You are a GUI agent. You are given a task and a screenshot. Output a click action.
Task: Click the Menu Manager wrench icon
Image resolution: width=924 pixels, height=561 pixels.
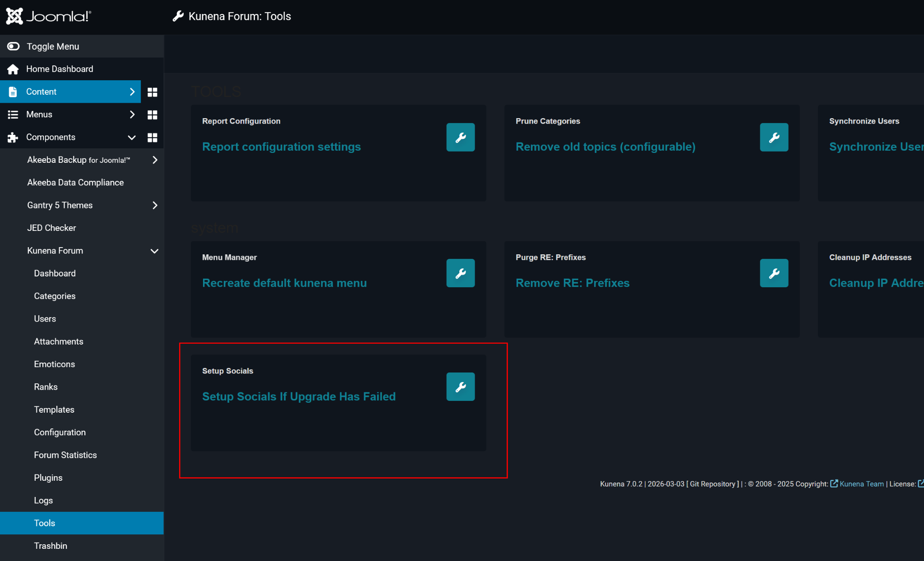click(x=460, y=273)
